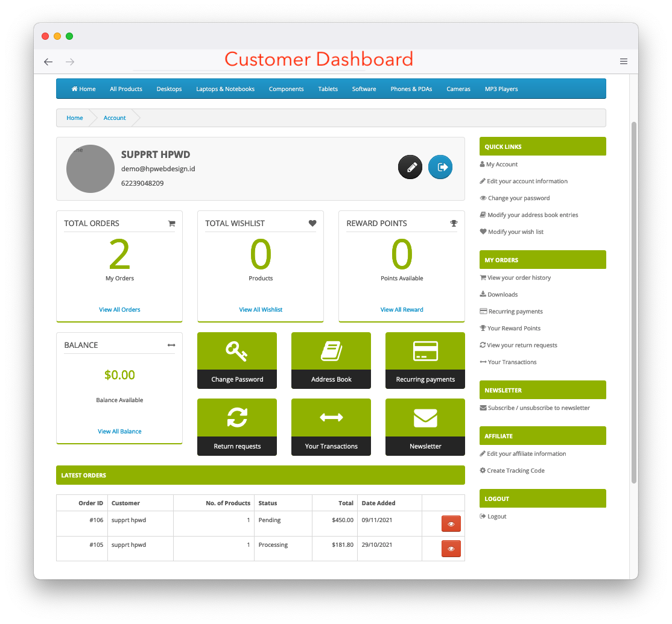The width and height of the screenshot is (672, 624).
Task: Click the arrows icon on Your Transactions tile
Action: pyautogui.click(x=331, y=417)
